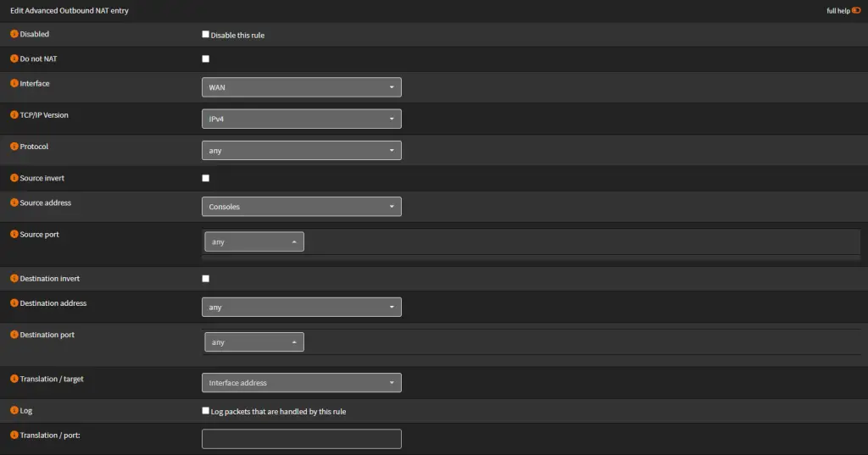Click the info icon next to Protocol
868x455 pixels.
click(14, 147)
